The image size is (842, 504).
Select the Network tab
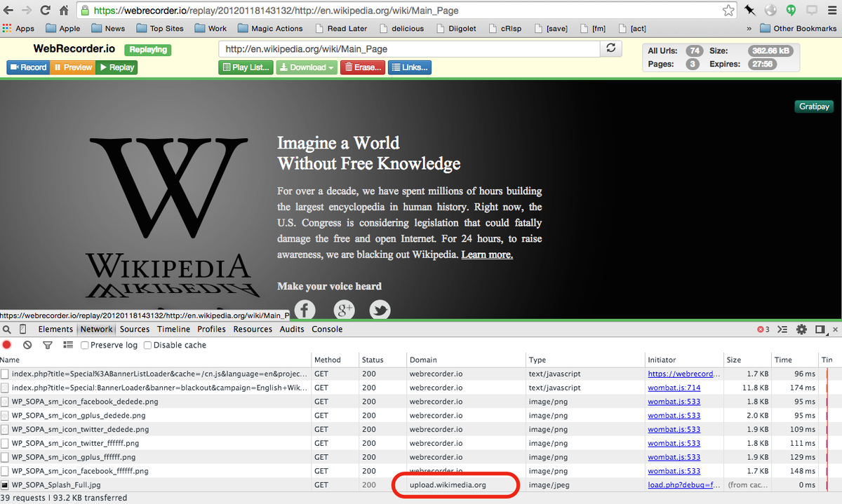tap(96, 329)
